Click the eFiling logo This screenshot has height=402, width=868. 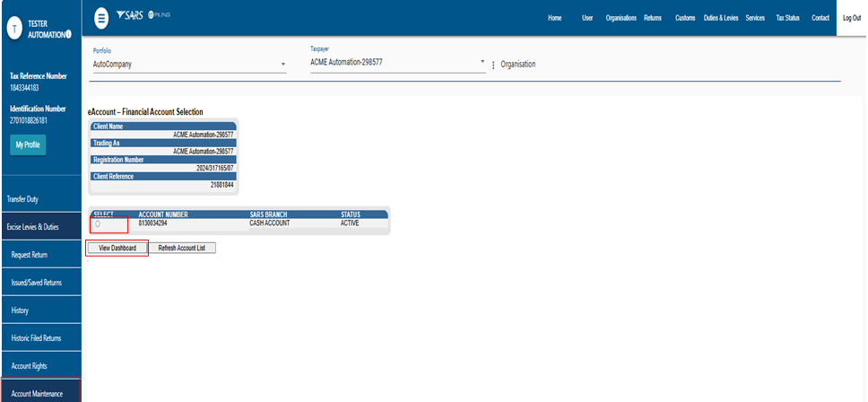(x=160, y=17)
